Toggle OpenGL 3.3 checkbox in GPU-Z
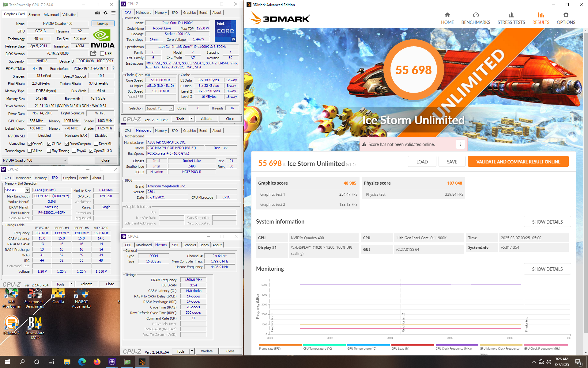 91,151
